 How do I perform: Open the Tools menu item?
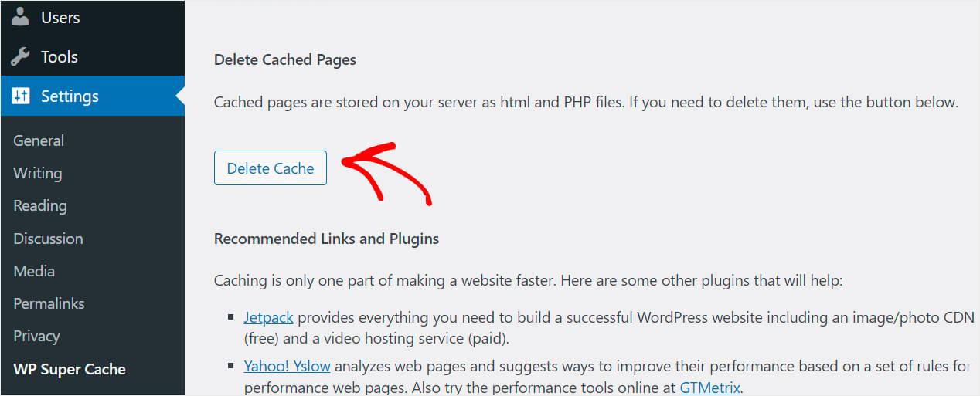[x=92, y=56]
